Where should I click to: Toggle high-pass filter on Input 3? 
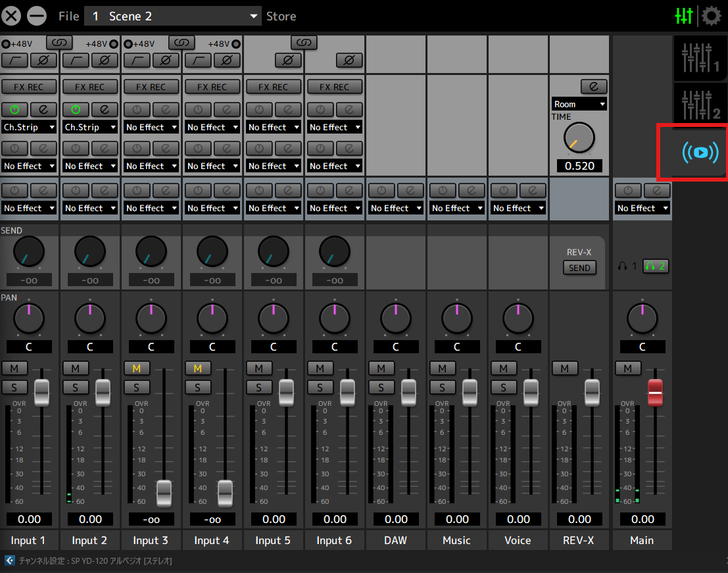coord(137,60)
